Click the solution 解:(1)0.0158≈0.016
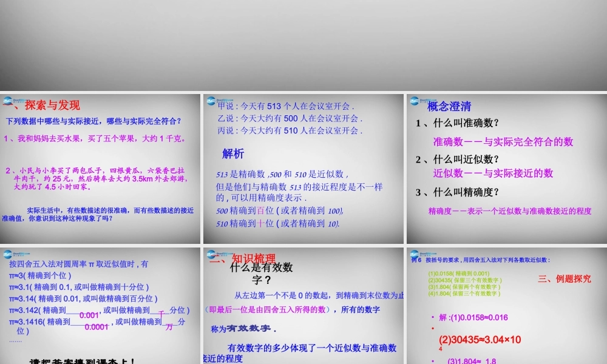 473,317
